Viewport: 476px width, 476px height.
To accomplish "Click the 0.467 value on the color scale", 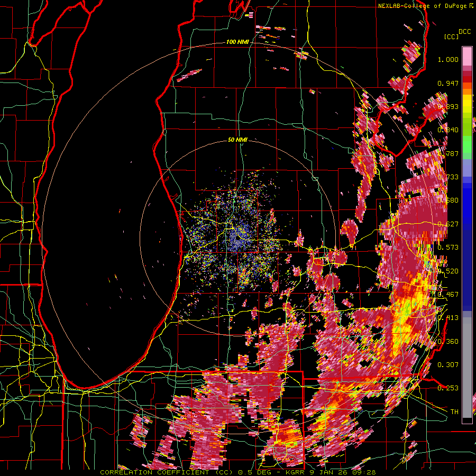I will [448, 294].
